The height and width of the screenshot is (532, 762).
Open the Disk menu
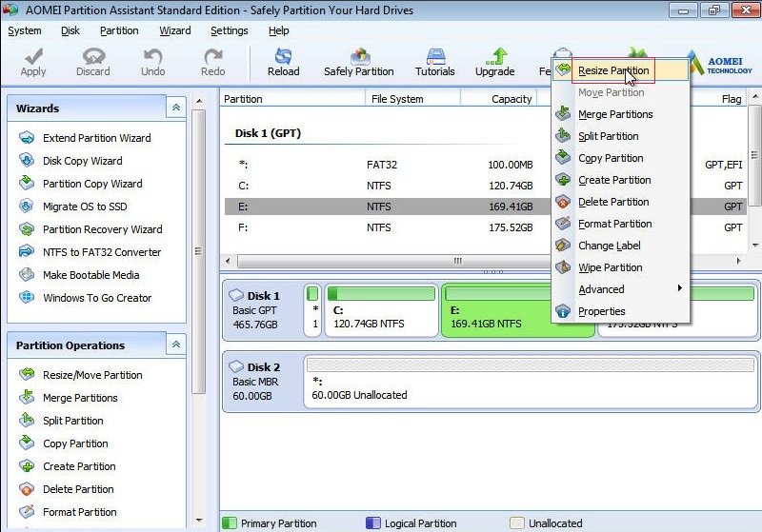[70, 30]
